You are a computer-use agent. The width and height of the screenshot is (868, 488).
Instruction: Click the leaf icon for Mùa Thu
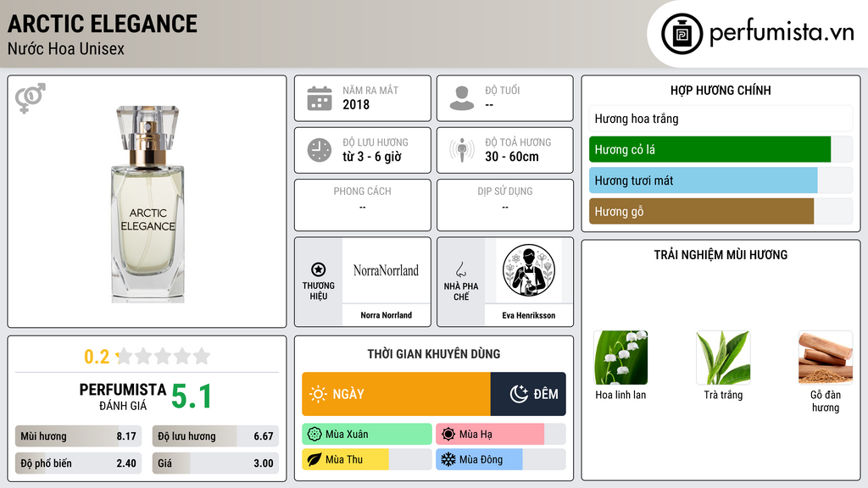(x=314, y=460)
